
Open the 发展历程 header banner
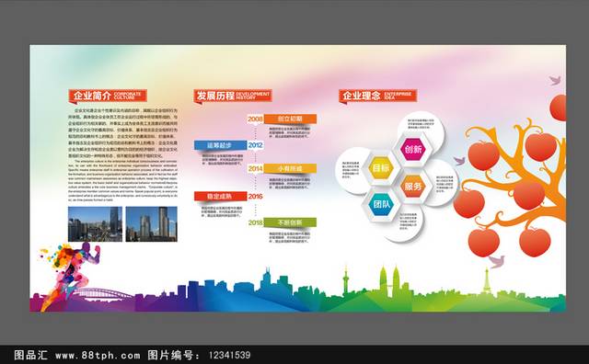233,96
